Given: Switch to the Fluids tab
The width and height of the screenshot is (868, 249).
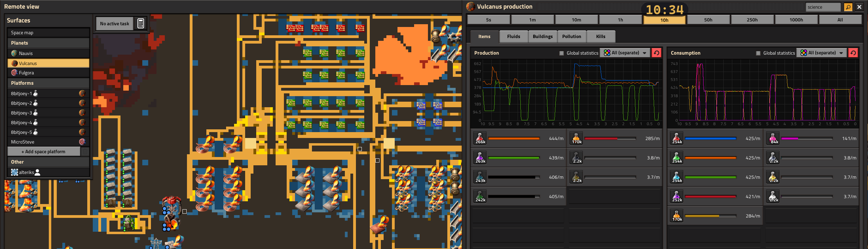Looking at the screenshot, I should tap(513, 36).
